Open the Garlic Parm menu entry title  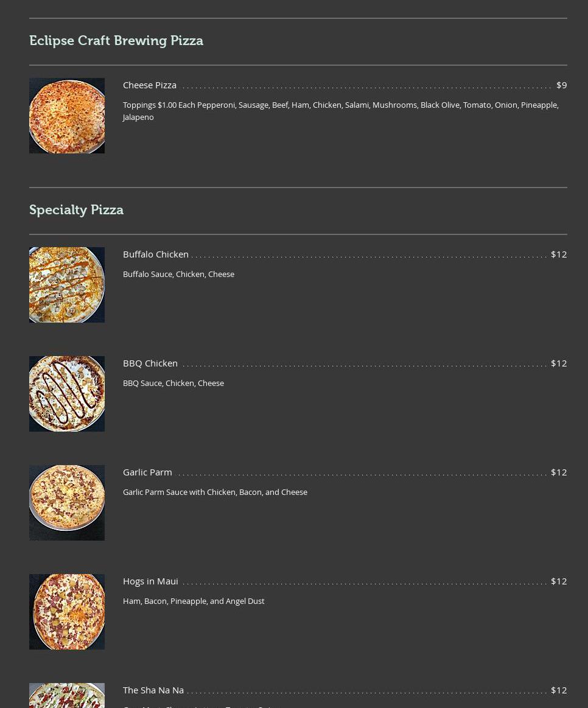(147, 472)
